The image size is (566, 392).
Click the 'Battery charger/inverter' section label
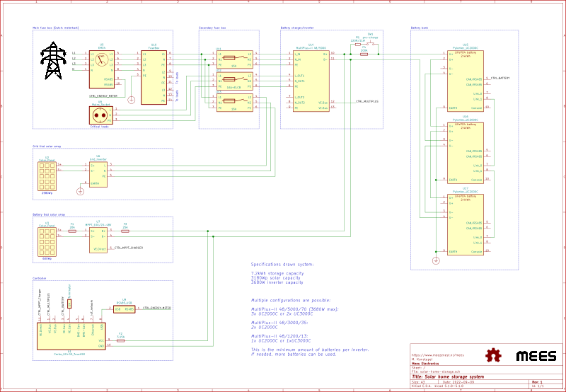298,28
